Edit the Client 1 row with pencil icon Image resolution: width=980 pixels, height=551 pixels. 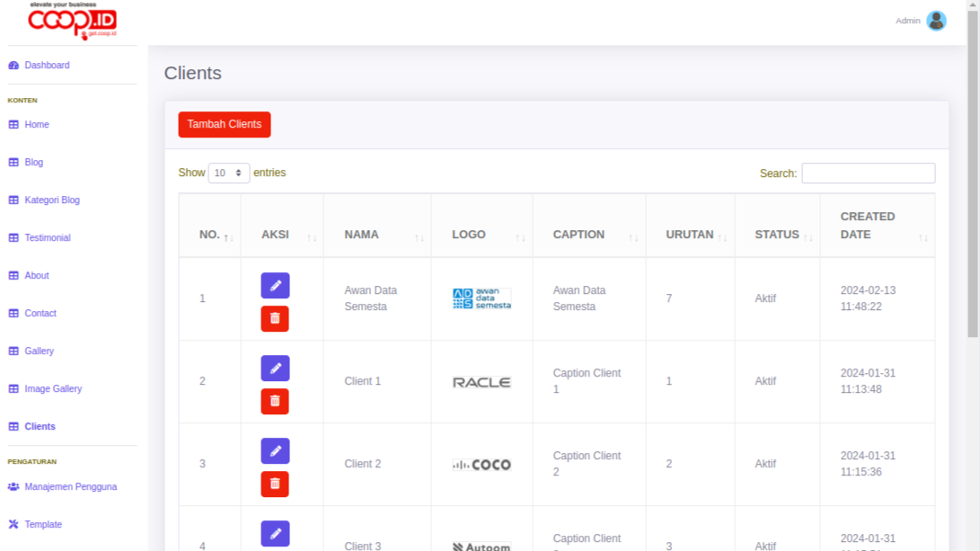point(275,369)
